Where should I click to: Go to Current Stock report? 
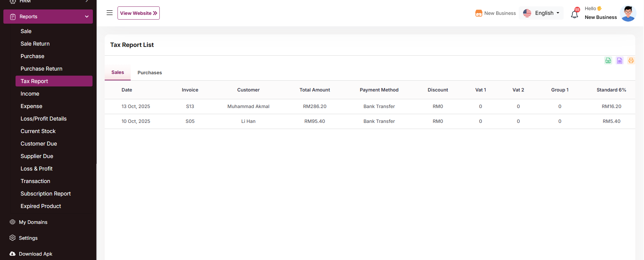click(x=38, y=131)
